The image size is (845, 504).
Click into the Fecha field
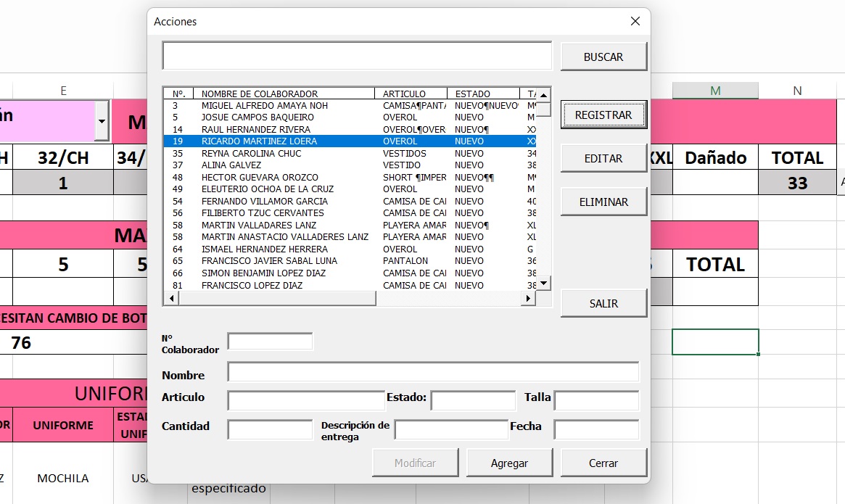[596, 429]
